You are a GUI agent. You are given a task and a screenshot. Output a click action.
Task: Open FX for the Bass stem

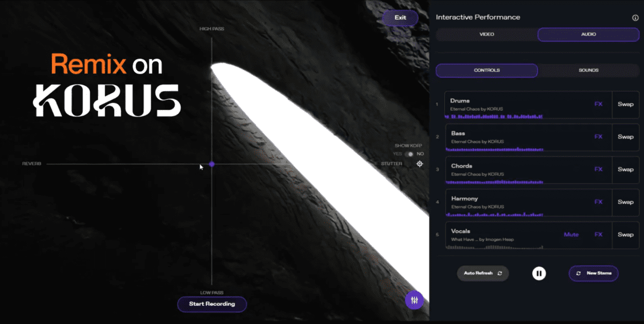(598, 137)
